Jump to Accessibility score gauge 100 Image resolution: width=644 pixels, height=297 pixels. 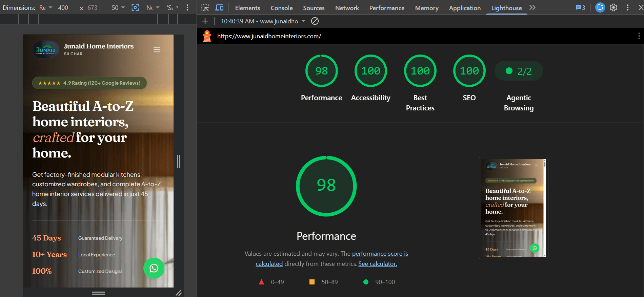[x=370, y=71]
